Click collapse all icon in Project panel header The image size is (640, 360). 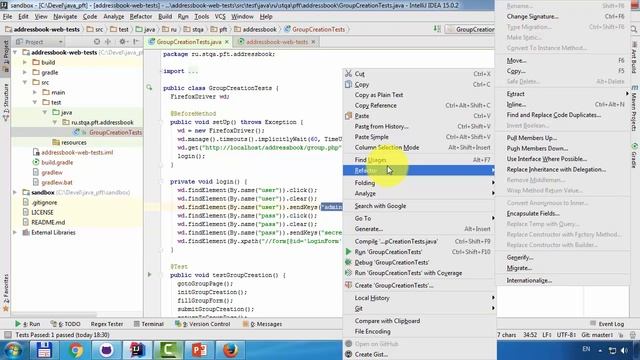[x=108, y=42]
